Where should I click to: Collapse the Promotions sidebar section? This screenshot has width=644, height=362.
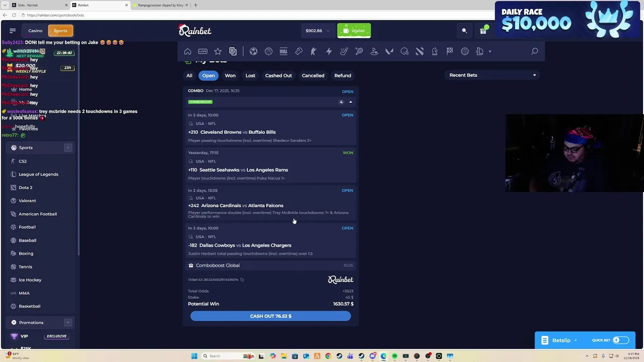67,323
